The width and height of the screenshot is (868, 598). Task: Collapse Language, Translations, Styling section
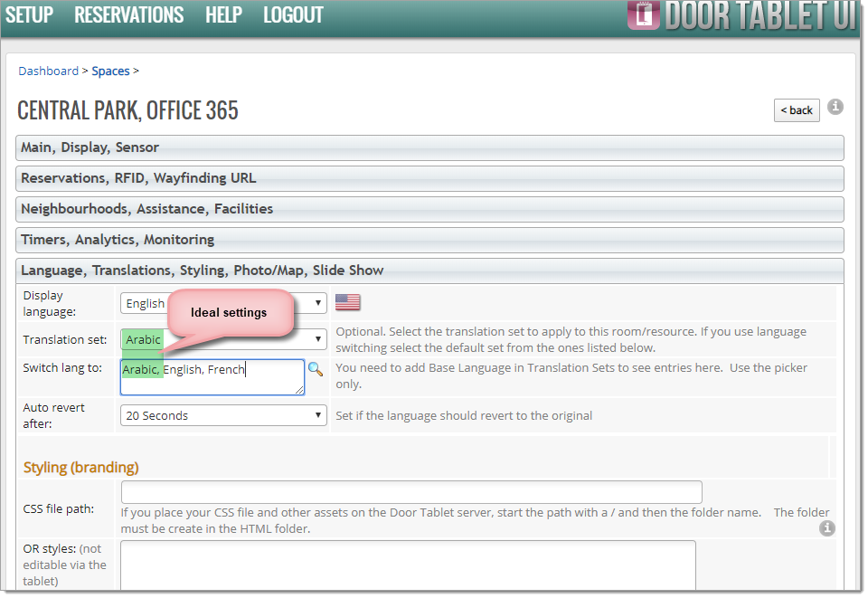coord(429,271)
